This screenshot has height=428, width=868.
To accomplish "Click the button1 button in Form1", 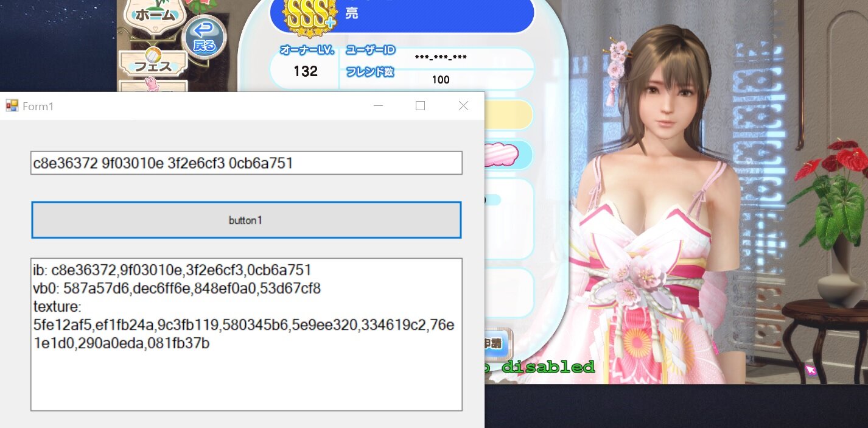I will [246, 220].
